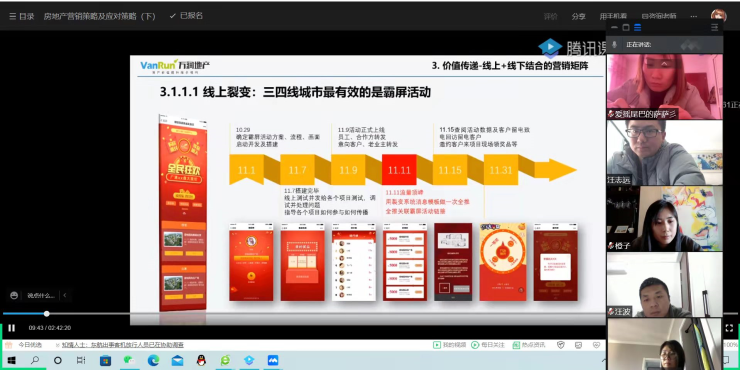Click the 已报名 enrolled status

click(186, 16)
